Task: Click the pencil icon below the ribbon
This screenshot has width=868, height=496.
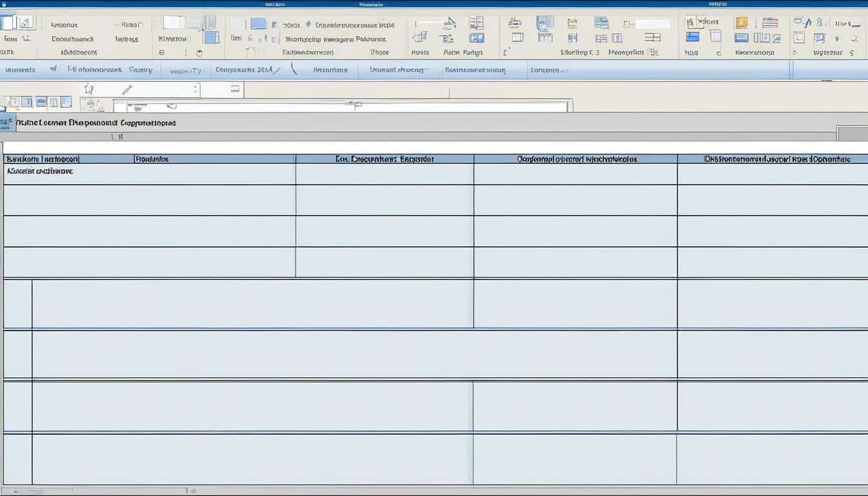Action: click(127, 90)
